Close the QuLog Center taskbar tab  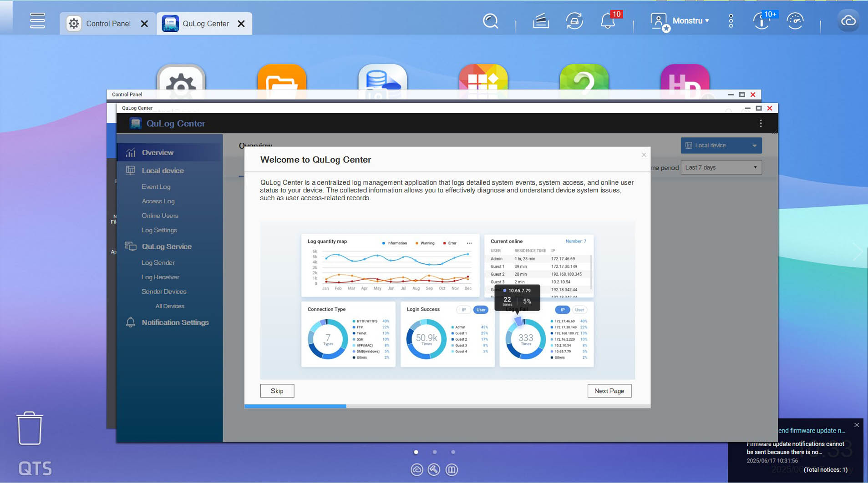pos(241,24)
